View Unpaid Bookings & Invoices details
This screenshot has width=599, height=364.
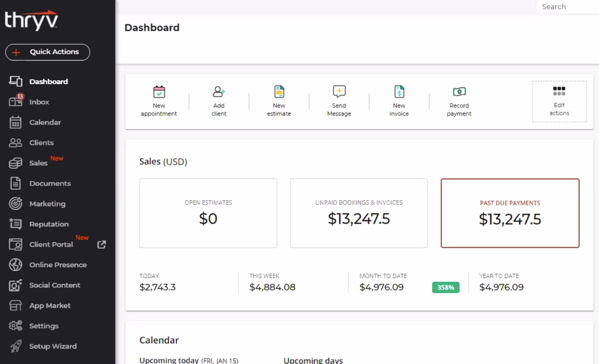tap(359, 213)
